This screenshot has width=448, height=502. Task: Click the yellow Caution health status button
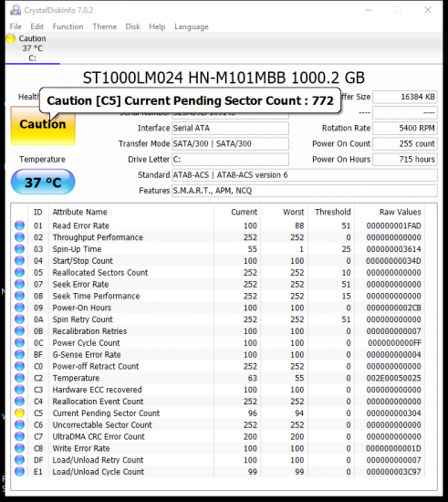(x=43, y=126)
